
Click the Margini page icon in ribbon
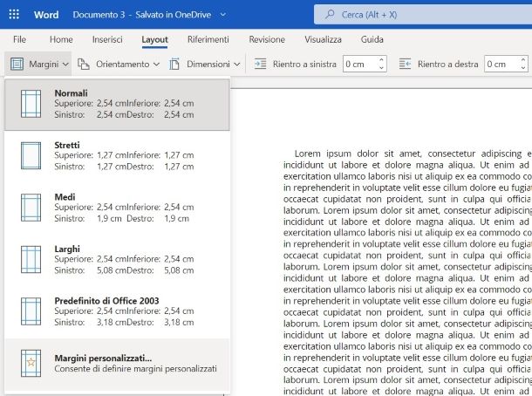point(17,64)
